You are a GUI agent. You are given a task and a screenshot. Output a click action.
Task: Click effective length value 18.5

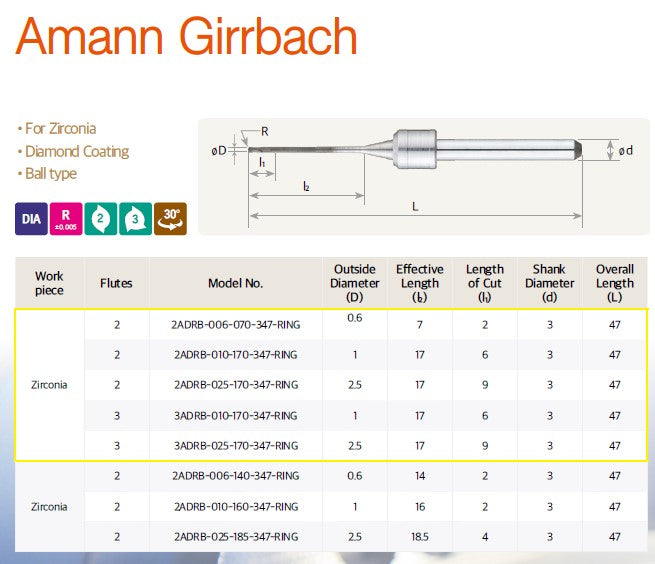pyautogui.click(x=420, y=536)
